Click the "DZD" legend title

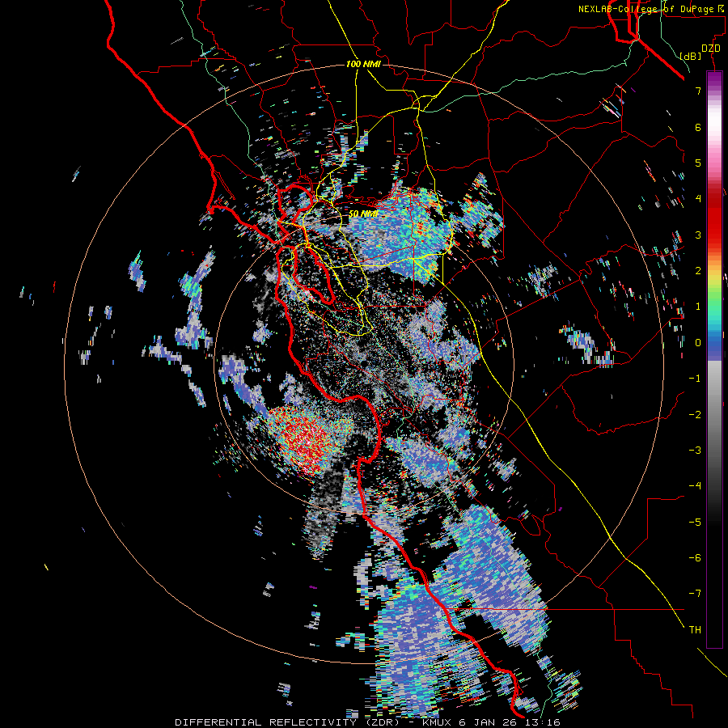711,49
